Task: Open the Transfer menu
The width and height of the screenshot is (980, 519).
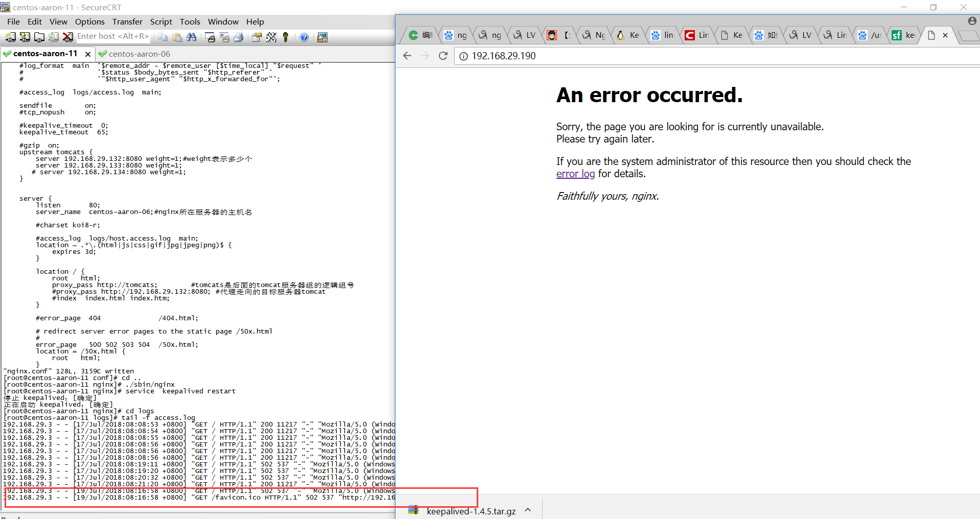Action: (x=127, y=21)
